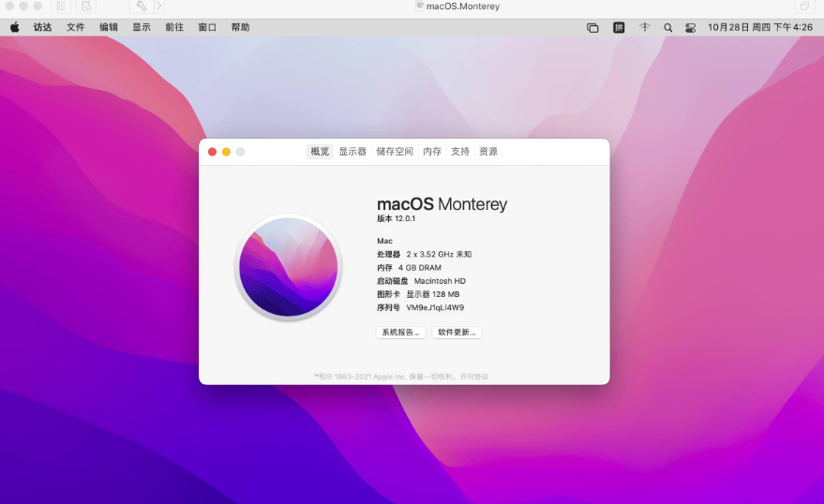Select the 概览 tab

320,152
